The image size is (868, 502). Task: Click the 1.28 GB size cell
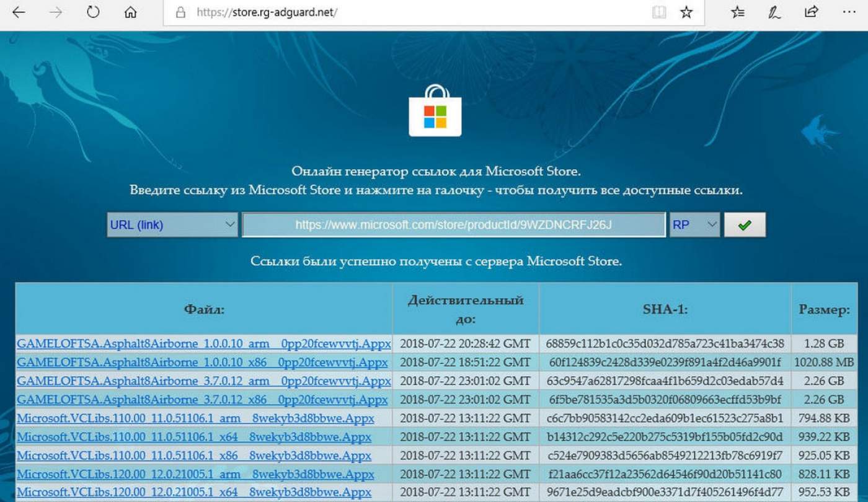[824, 343]
